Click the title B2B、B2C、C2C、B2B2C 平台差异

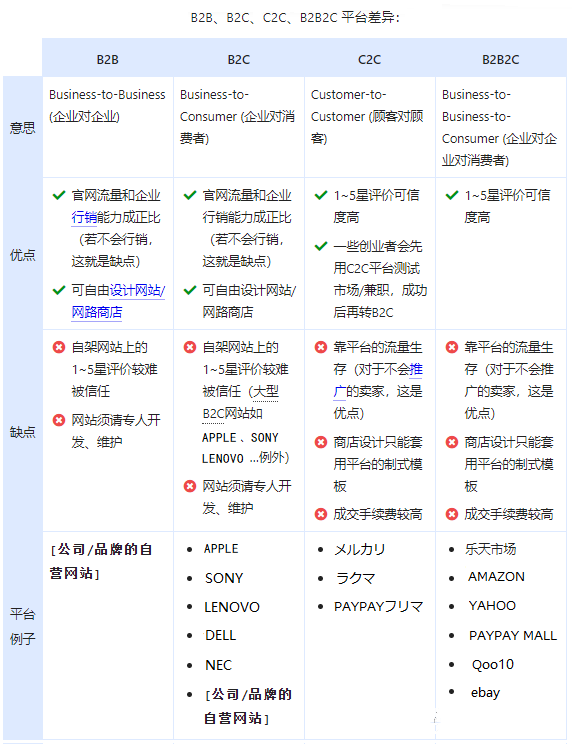coord(295,18)
